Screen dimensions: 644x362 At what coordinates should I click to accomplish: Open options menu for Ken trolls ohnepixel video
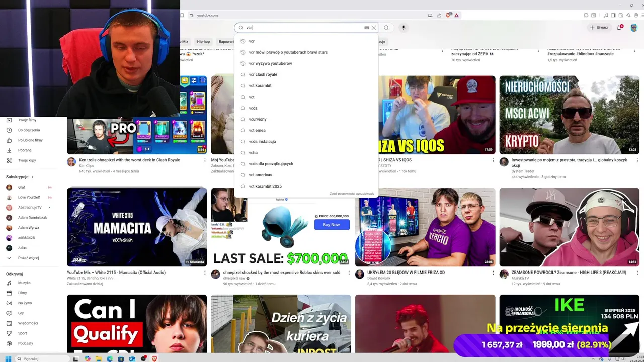[x=205, y=160]
